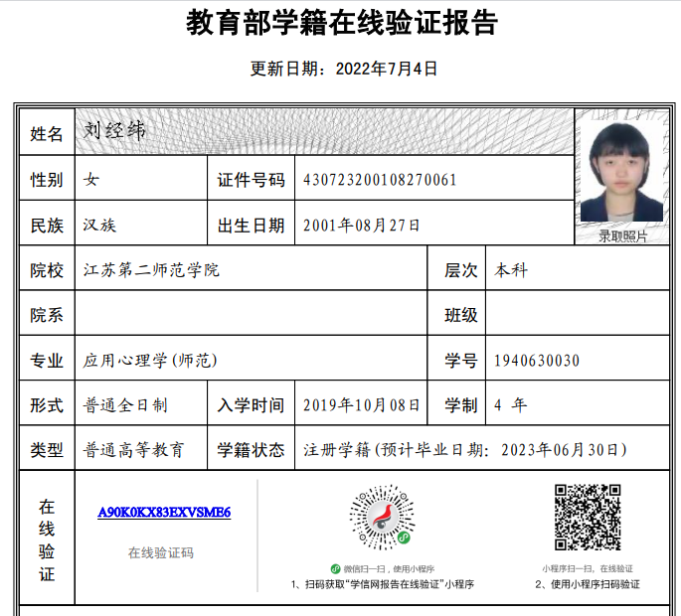
Task: Click the 在线验证码 label below the code
Action: [161, 553]
